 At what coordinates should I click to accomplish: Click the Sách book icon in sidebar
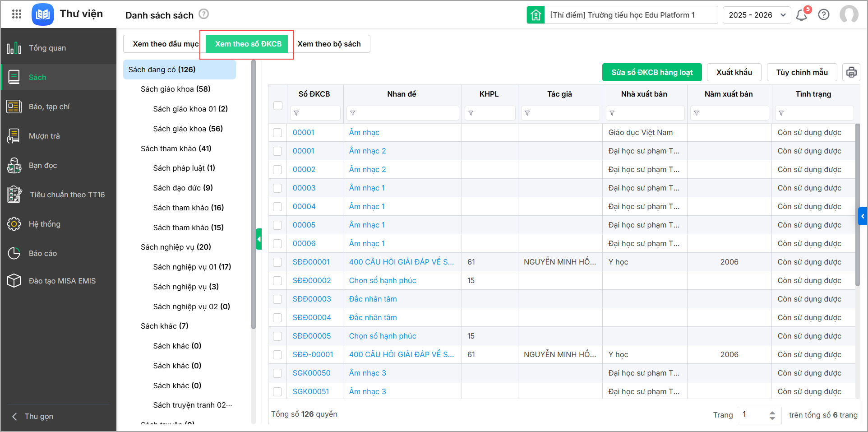click(x=14, y=77)
